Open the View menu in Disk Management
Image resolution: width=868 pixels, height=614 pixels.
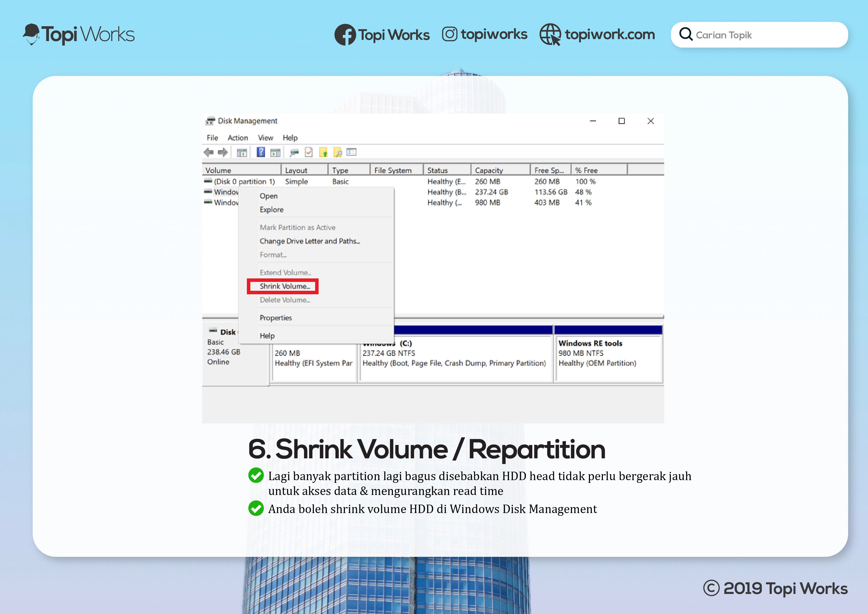pyautogui.click(x=265, y=138)
